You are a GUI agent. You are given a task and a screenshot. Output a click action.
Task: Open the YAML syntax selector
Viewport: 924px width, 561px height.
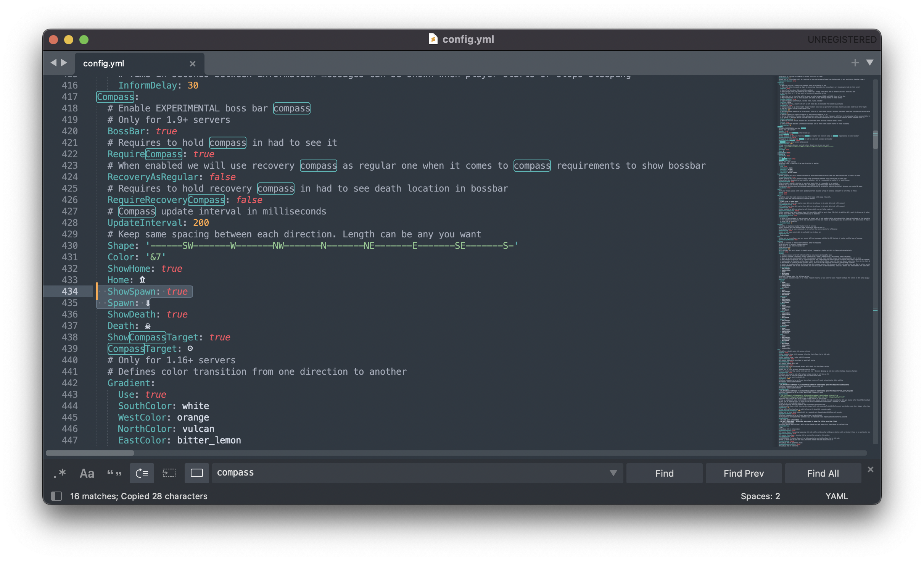[x=836, y=496]
